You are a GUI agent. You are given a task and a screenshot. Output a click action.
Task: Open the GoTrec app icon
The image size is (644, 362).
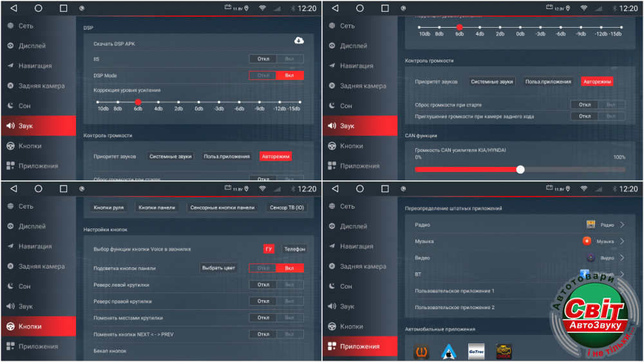coord(476,352)
